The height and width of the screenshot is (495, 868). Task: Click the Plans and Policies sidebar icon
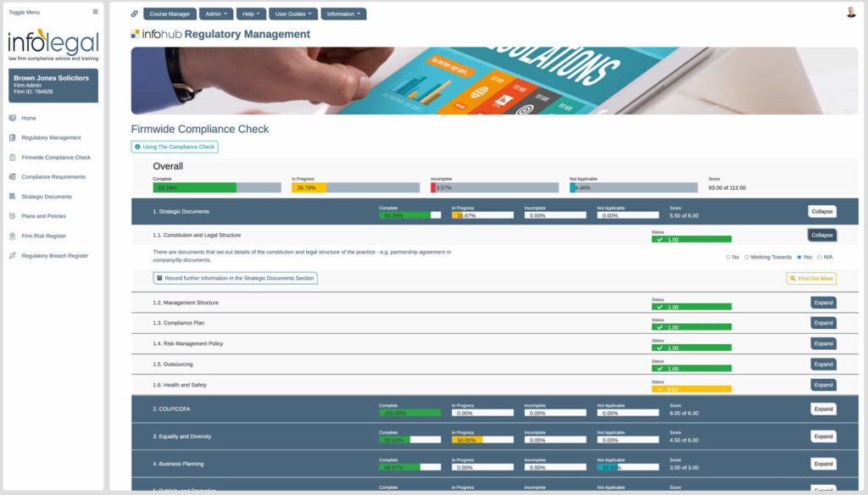pyautogui.click(x=12, y=215)
